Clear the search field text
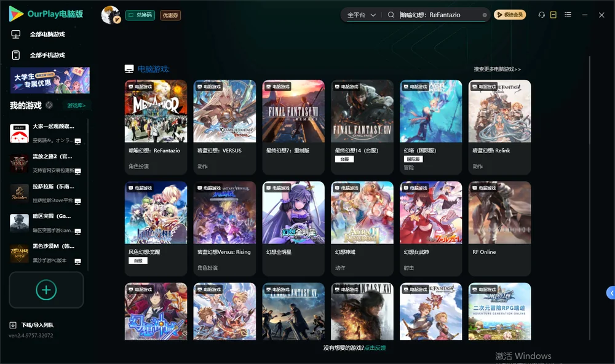 pyautogui.click(x=485, y=15)
